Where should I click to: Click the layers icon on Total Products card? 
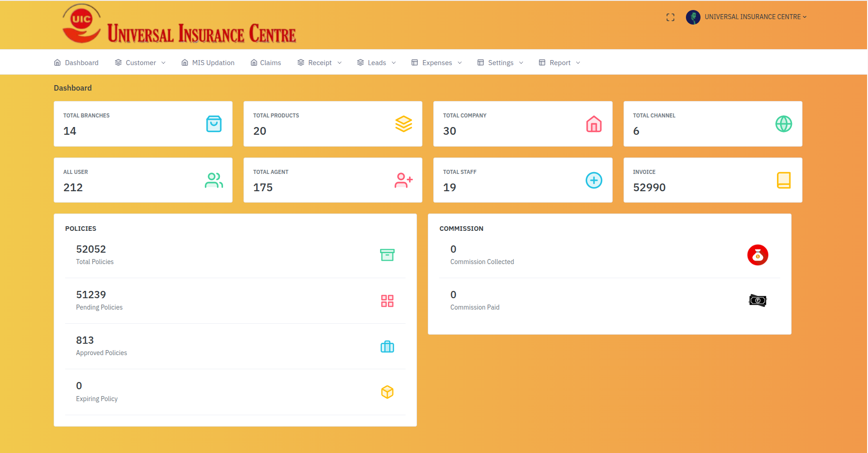404,123
